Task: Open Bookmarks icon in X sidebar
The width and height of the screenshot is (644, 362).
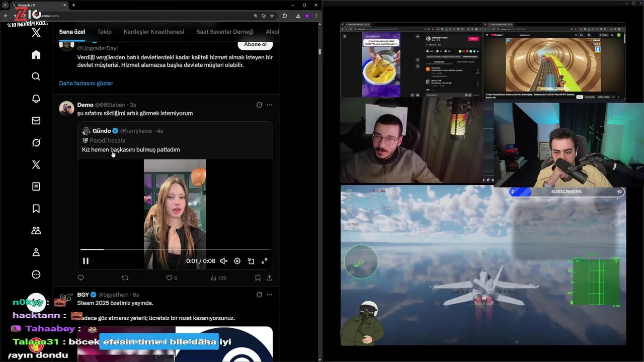Action: (36, 209)
